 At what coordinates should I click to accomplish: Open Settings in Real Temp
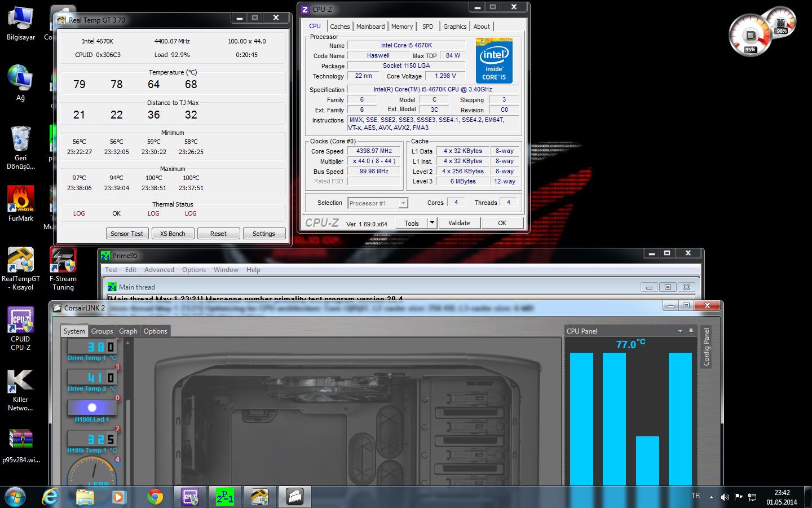pyautogui.click(x=264, y=234)
